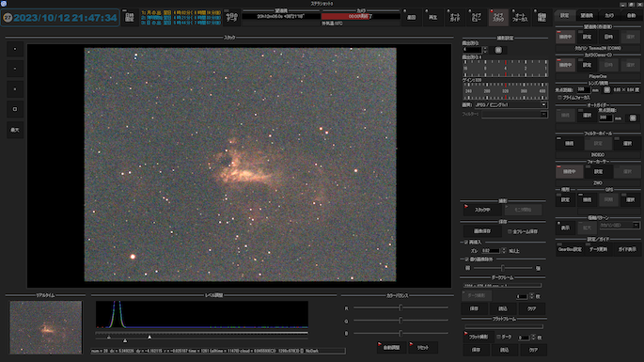
Task: Open the フィルター dropdown
Action: 514,114
